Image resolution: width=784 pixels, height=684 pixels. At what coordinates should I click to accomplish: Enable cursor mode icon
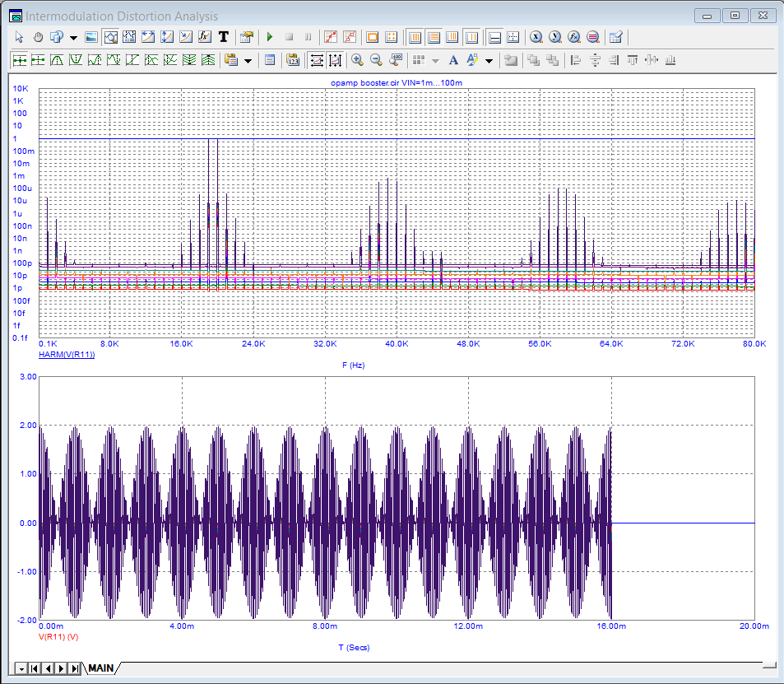tap(129, 37)
